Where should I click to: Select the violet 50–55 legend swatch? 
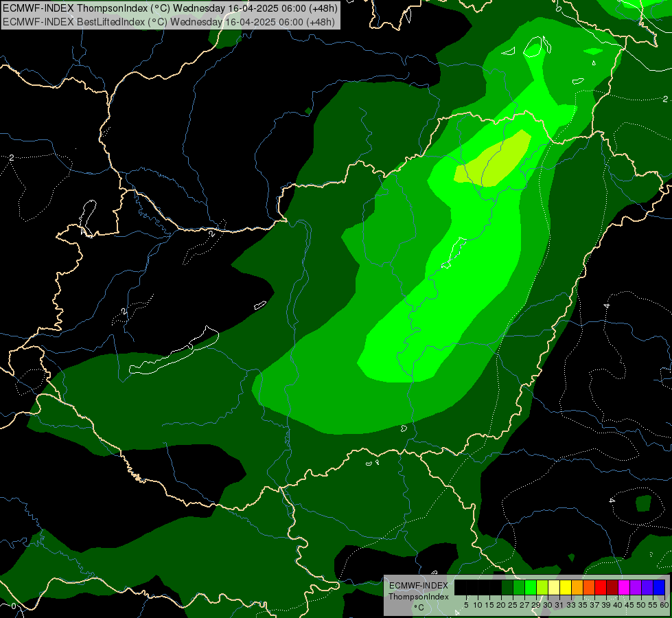coord(647,587)
